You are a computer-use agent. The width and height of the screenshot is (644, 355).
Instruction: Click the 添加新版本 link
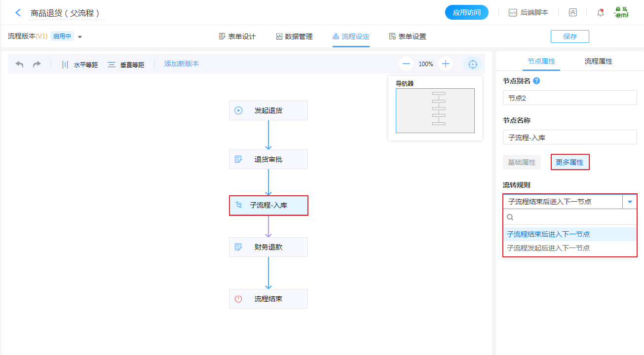pos(182,64)
